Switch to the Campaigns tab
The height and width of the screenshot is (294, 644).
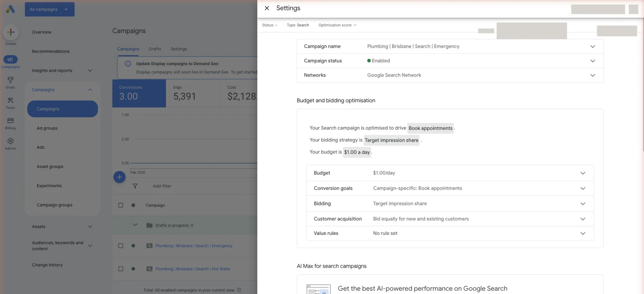128,49
